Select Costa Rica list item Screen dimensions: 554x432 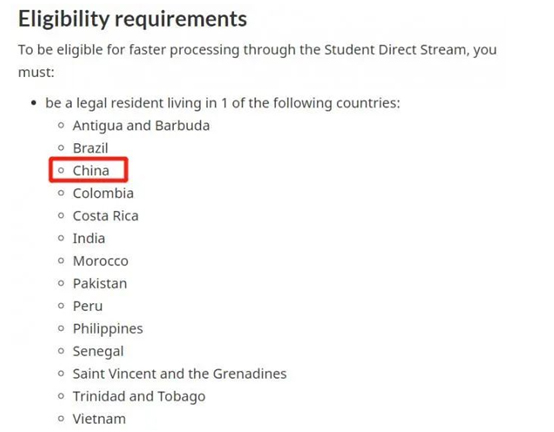[106, 216]
